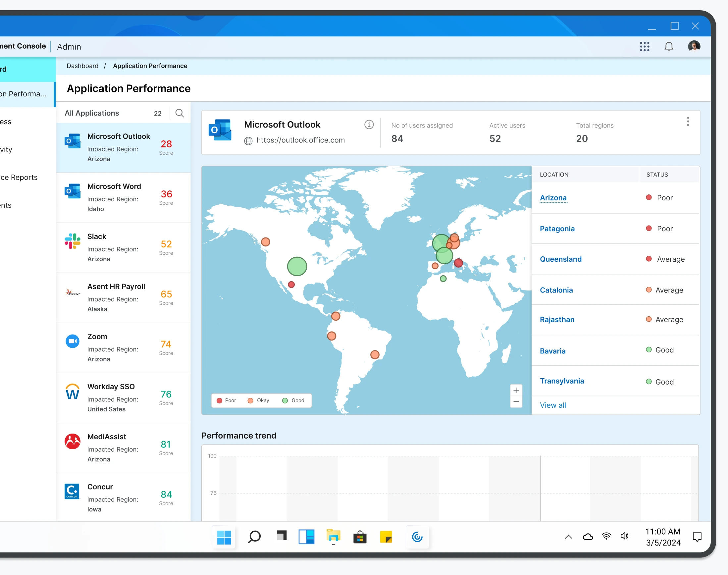Open Transylvania location link
The image size is (728, 575).
pos(562,381)
